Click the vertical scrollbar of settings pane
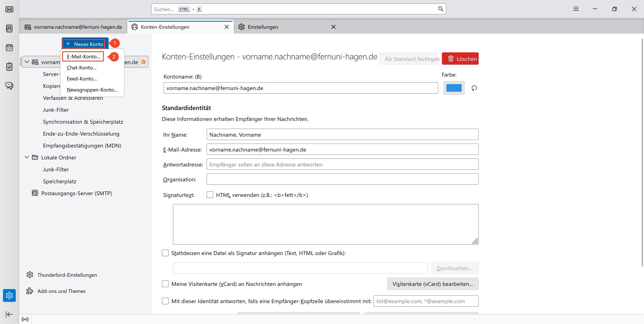The width and height of the screenshot is (644, 324). coord(642,152)
